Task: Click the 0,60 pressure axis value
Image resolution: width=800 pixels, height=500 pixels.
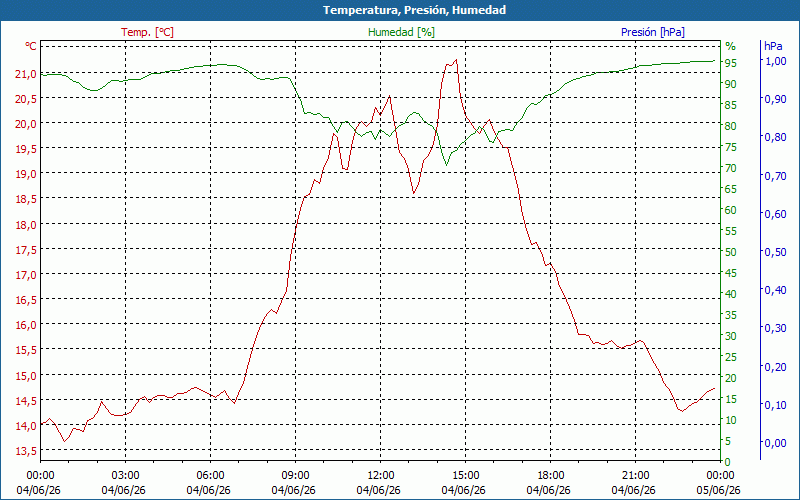Action: pyautogui.click(x=776, y=214)
